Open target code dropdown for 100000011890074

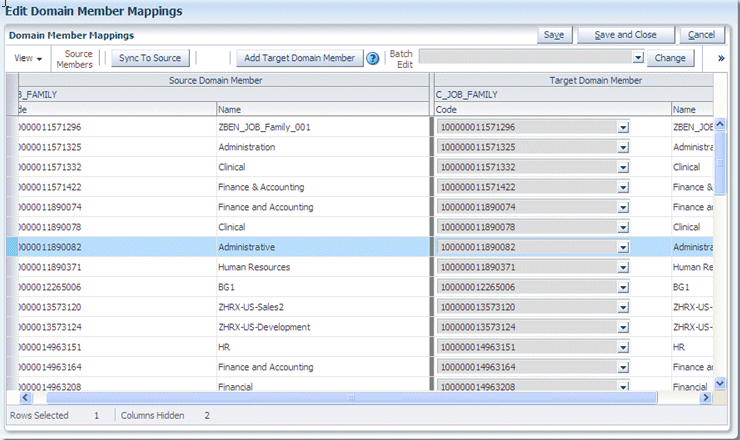click(x=623, y=207)
